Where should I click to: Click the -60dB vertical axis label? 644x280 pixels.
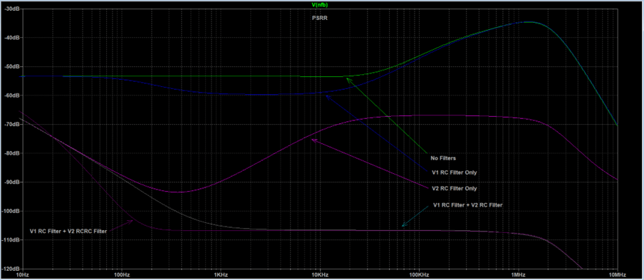11,95
